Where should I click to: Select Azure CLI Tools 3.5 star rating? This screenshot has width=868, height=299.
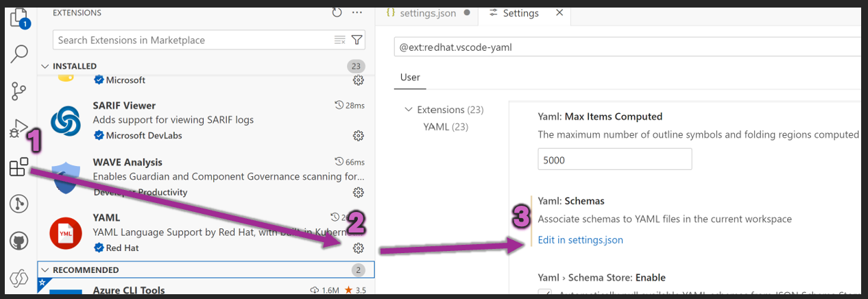(355, 290)
